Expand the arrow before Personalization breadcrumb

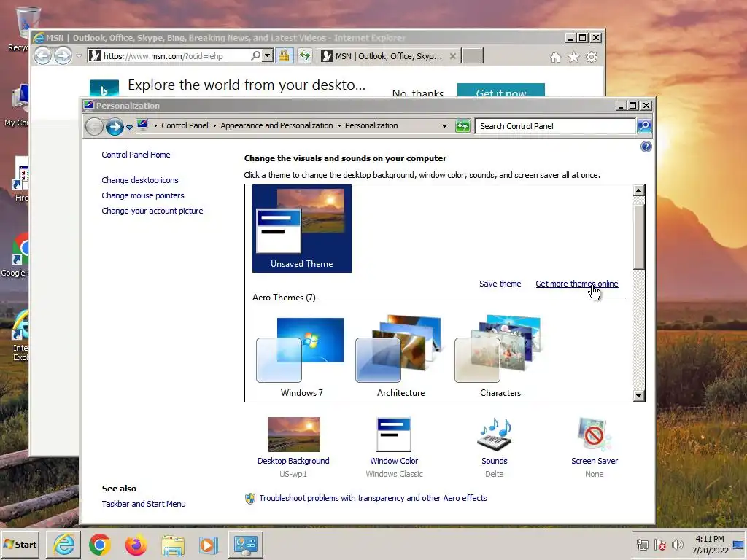pos(339,125)
